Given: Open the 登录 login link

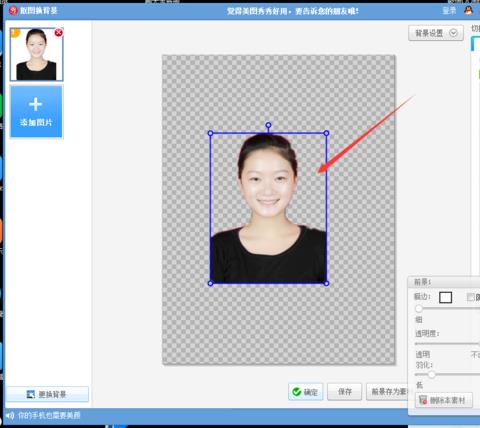Looking at the screenshot, I should 449,11.
